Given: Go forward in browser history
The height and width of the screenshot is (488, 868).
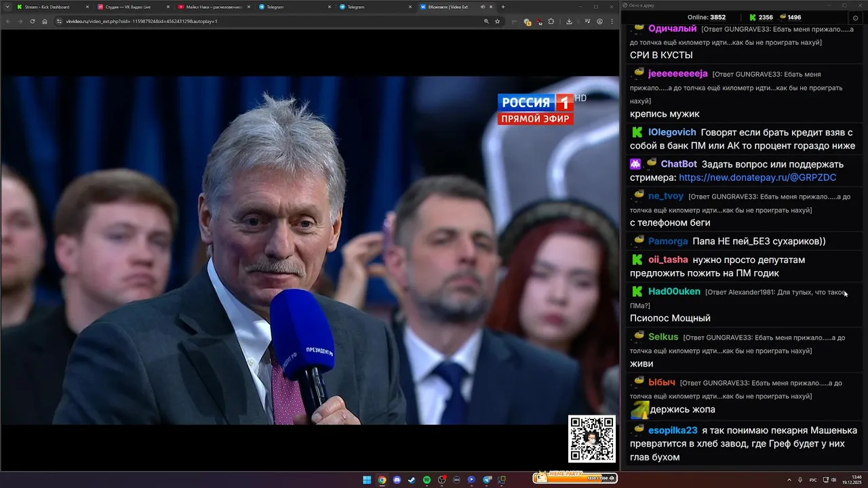Looking at the screenshot, I should pyautogui.click(x=20, y=21).
